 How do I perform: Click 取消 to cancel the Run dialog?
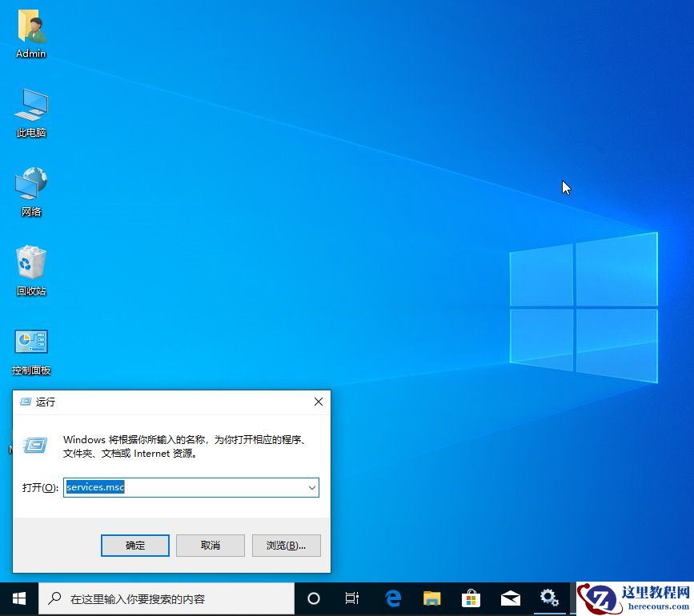tap(210, 545)
